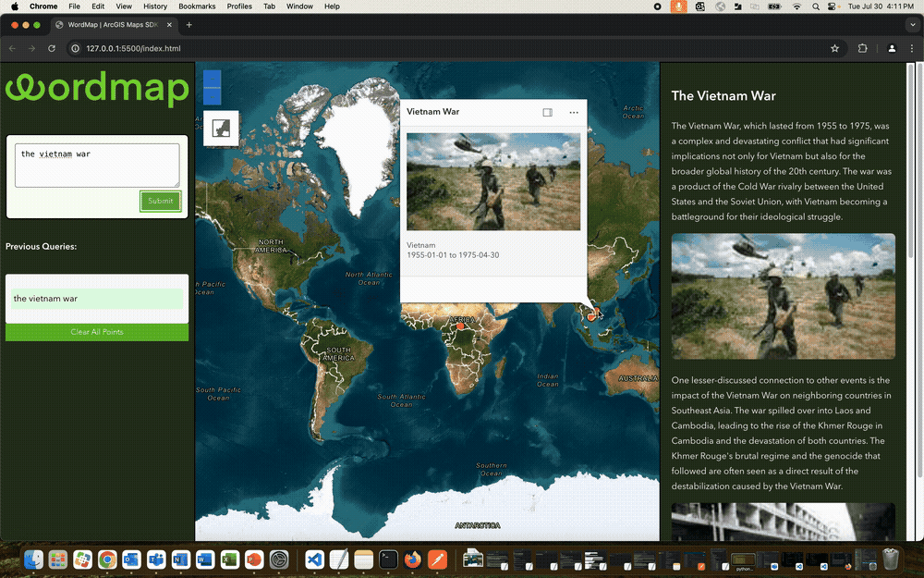Open the View menu
924x578 pixels.
(x=124, y=6)
